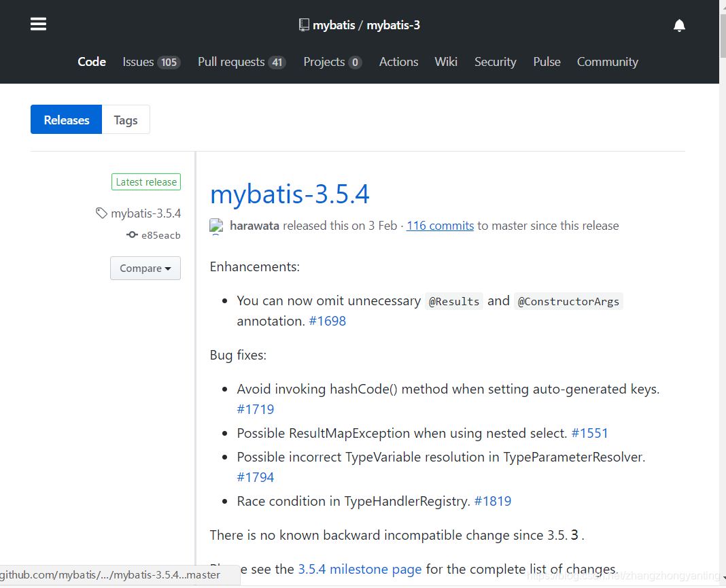726x588 pixels.
Task: Open issue #1794
Action: [x=256, y=477]
